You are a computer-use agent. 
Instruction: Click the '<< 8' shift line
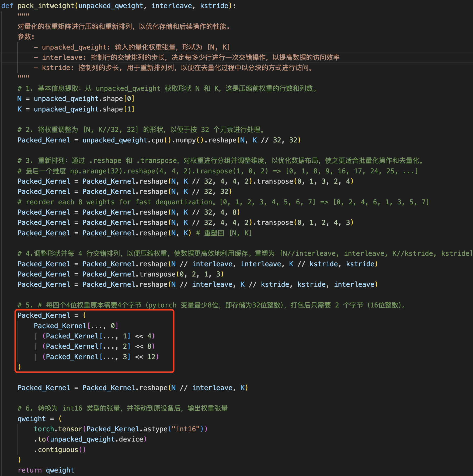pos(95,346)
